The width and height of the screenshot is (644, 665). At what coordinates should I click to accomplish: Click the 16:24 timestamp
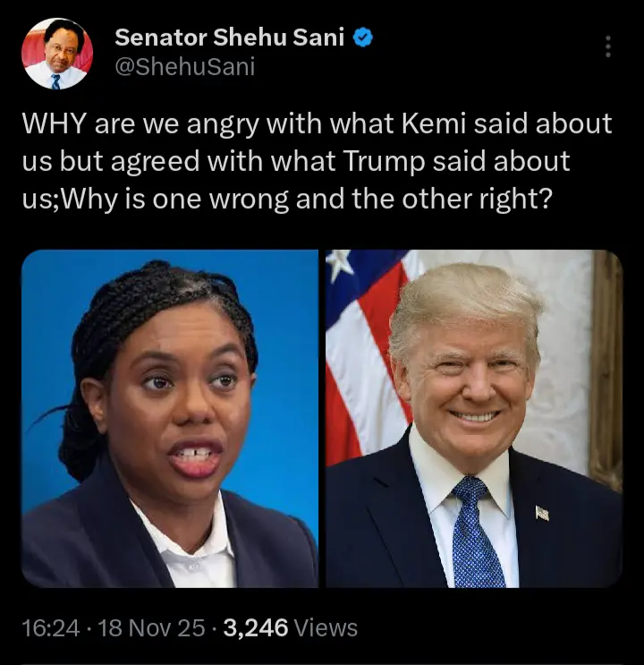(x=50, y=628)
